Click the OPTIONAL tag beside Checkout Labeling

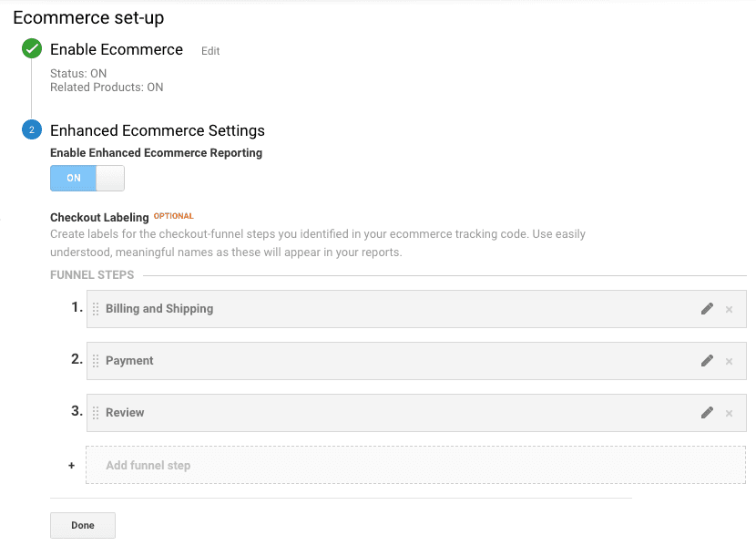pyautogui.click(x=172, y=216)
